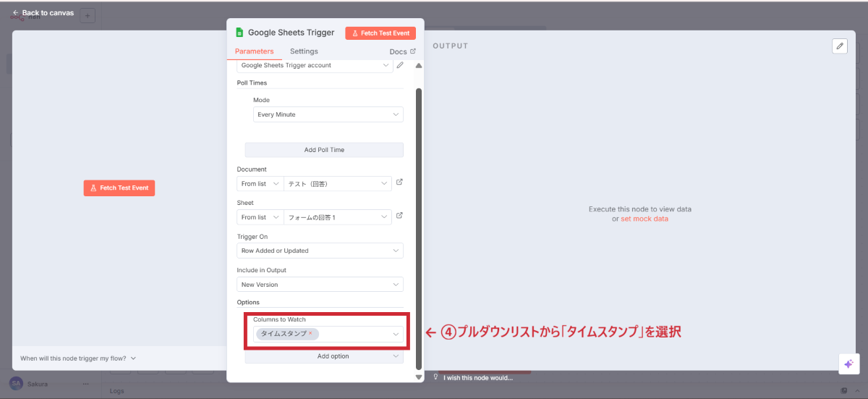
Task: Click the edit output pencil icon
Action: click(x=839, y=46)
